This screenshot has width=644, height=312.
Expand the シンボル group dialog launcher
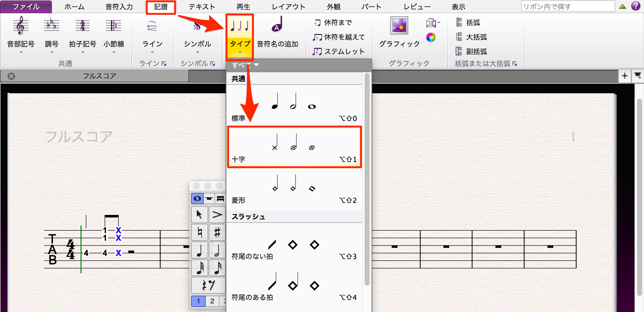pos(213,64)
